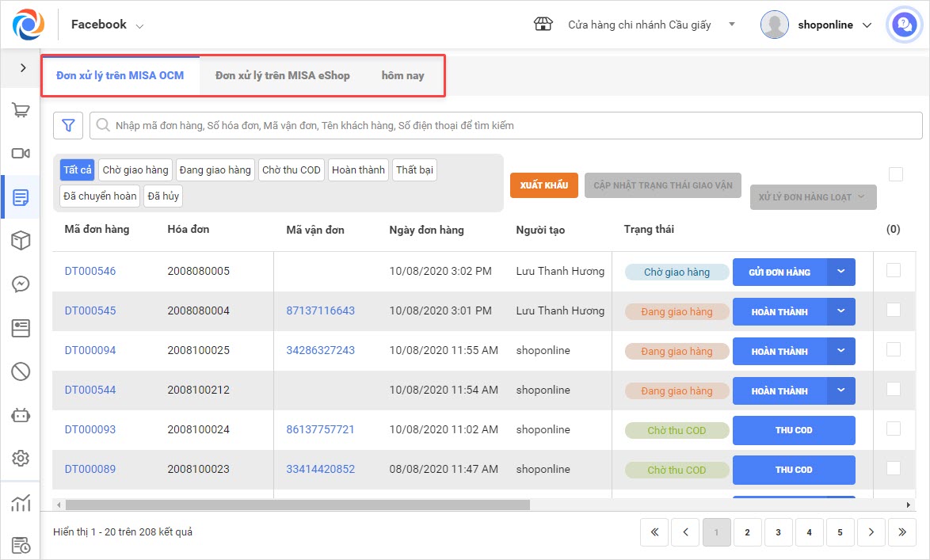Open the Messenger chat sidebar icon
Viewport: 930px width, 560px height.
(21, 284)
